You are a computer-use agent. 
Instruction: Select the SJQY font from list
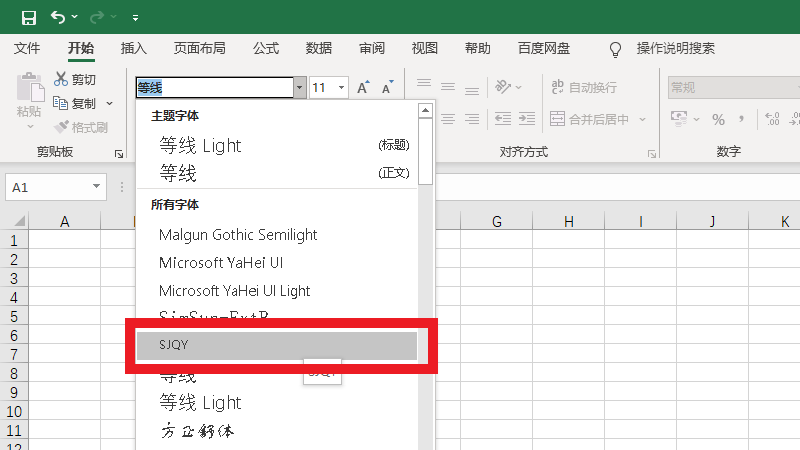(275, 345)
